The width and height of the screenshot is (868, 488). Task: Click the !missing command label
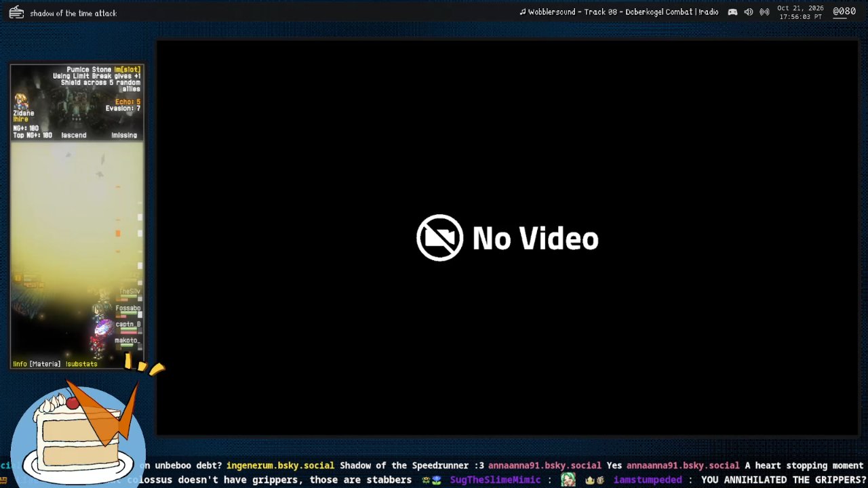coord(124,136)
